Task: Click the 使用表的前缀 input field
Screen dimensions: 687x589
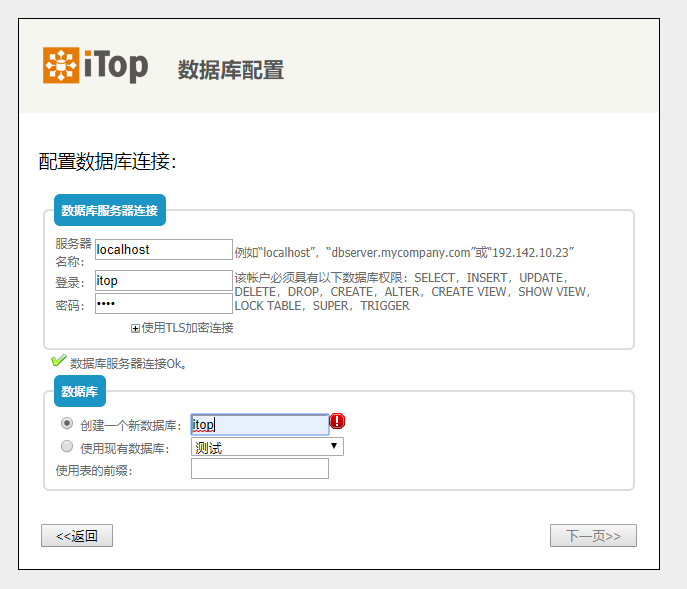Action: pos(260,468)
